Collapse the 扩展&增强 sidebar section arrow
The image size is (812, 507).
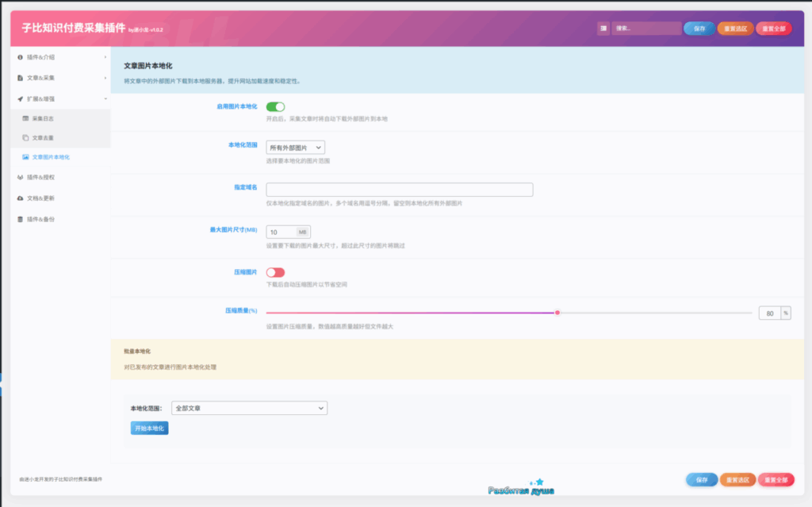[x=105, y=99]
